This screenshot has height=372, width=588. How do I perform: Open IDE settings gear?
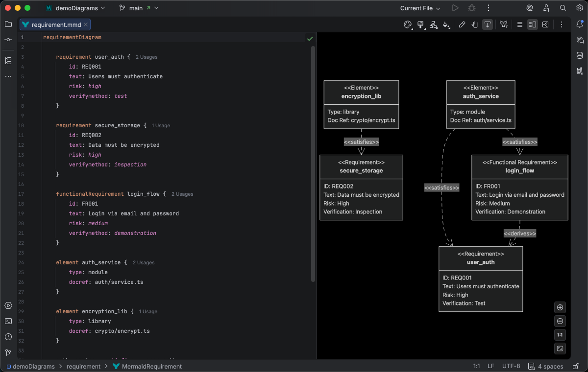(x=580, y=8)
